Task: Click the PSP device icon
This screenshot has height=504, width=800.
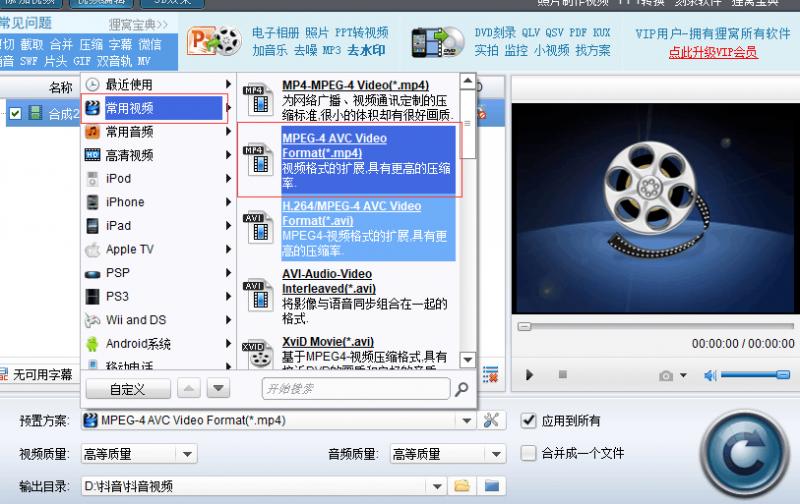Action: pos(92,273)
